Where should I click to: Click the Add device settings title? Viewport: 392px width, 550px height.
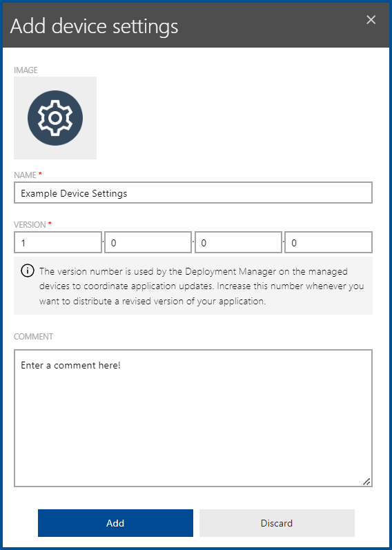click(x=94, y=26)
